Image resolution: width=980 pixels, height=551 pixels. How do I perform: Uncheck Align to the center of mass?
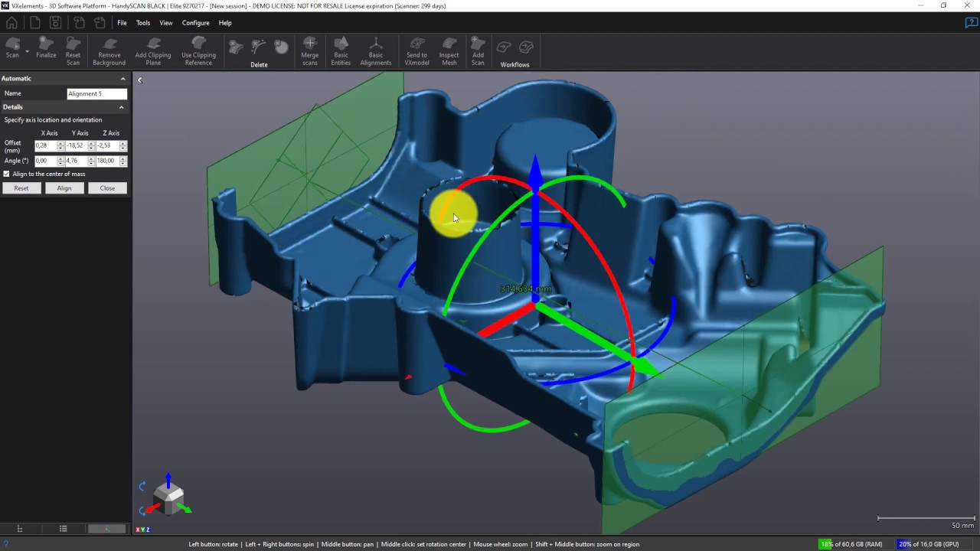[x=7, y=174]
